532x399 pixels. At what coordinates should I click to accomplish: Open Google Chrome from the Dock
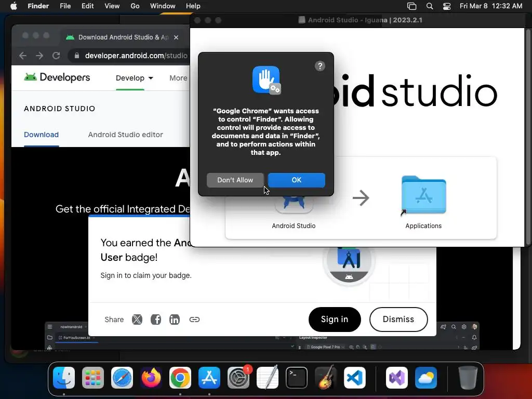(180, 378)
